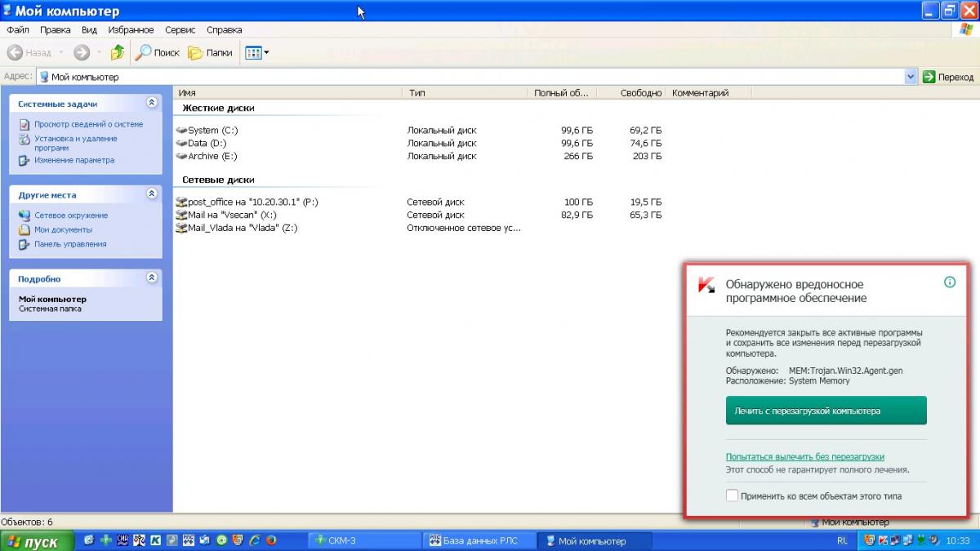Collapse the Другие места panel

tap(152, 194)
